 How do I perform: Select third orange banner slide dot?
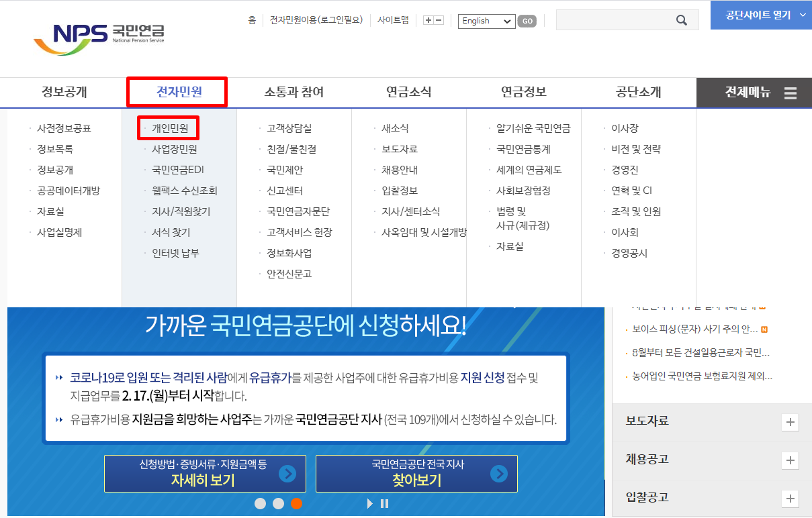(x=296, y=503)
